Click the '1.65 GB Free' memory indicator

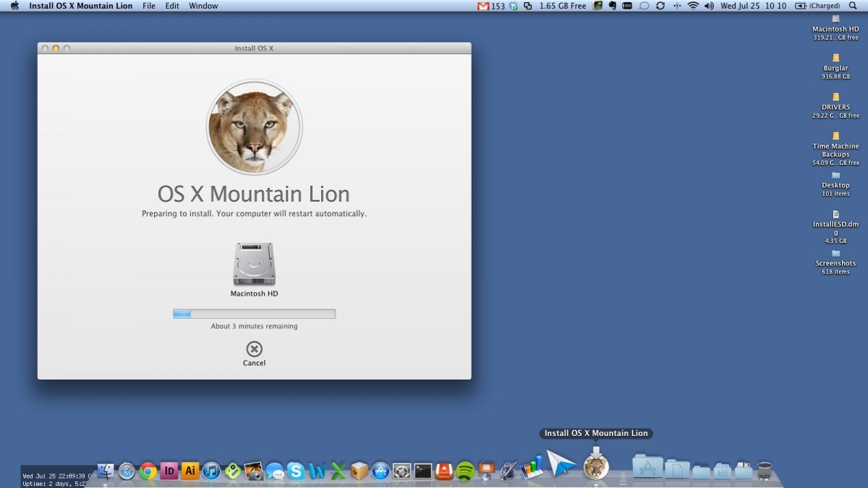click(x=563, y=6)
